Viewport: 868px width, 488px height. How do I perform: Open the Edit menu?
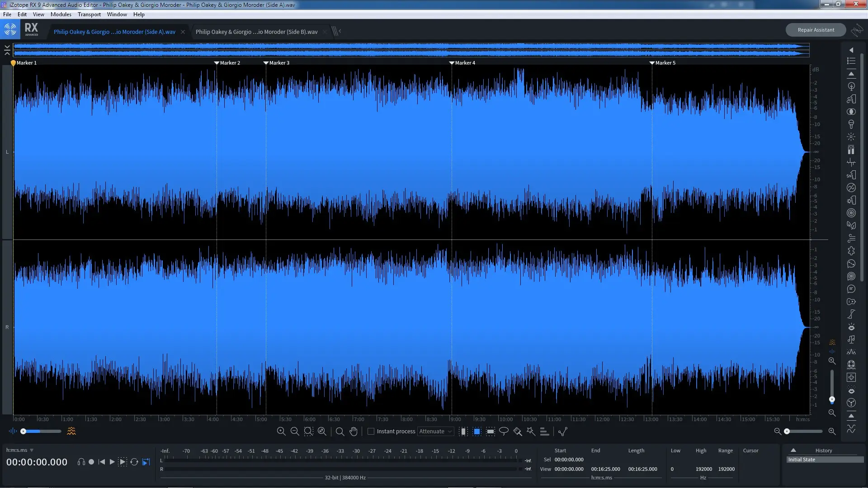pos(22,14)
